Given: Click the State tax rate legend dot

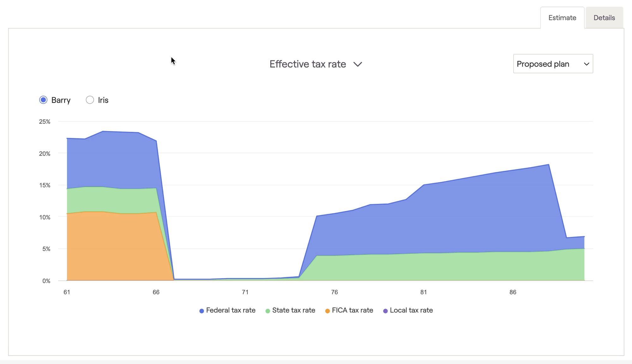Looking at the screenshot, I should (268, 311).
